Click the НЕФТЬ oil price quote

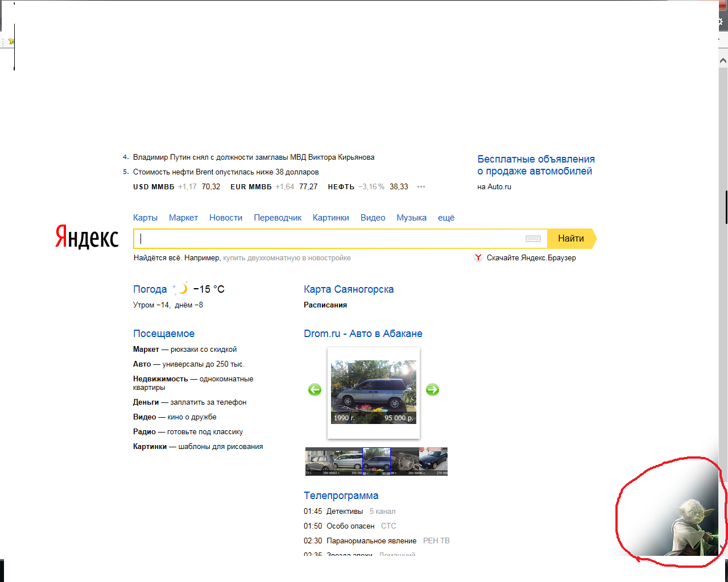(367, 187)
